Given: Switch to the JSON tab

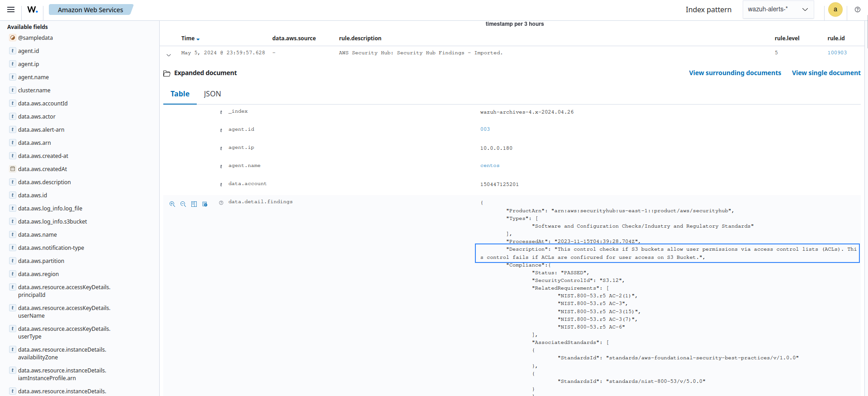Looking at the screenshot, I should 212,94.
